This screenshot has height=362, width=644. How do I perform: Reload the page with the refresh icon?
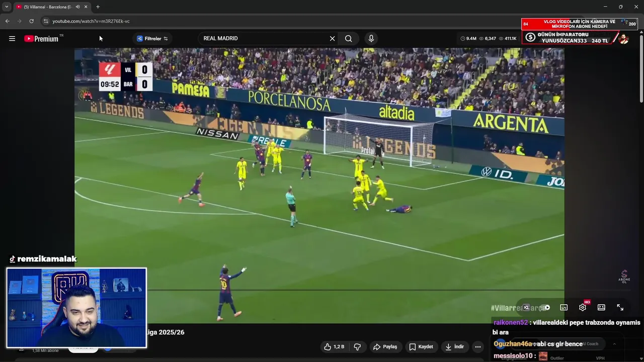pos(31,21)
